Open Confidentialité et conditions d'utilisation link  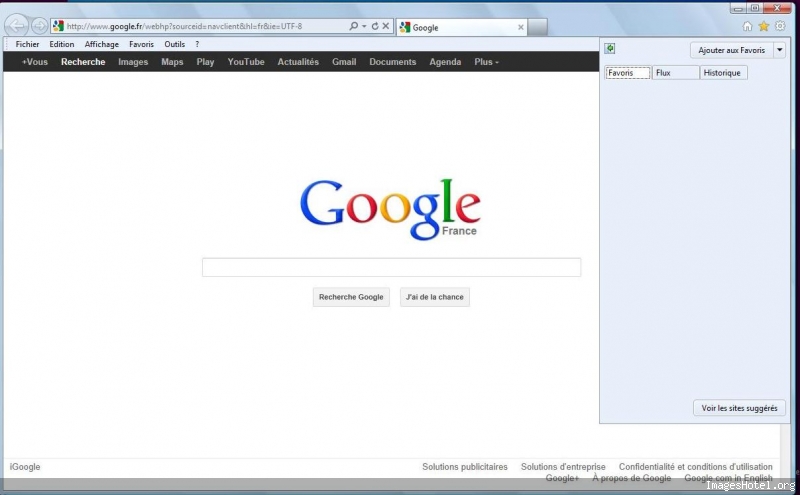tap(695, 467)
